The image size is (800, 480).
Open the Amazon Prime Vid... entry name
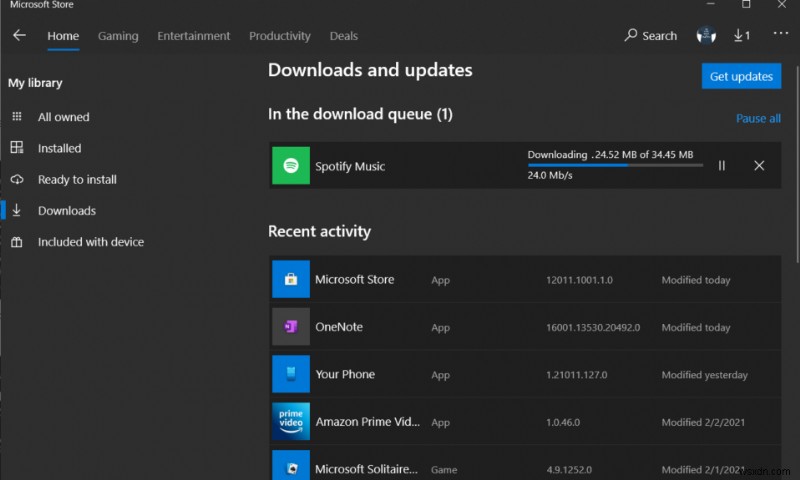[x=367, y=422]
